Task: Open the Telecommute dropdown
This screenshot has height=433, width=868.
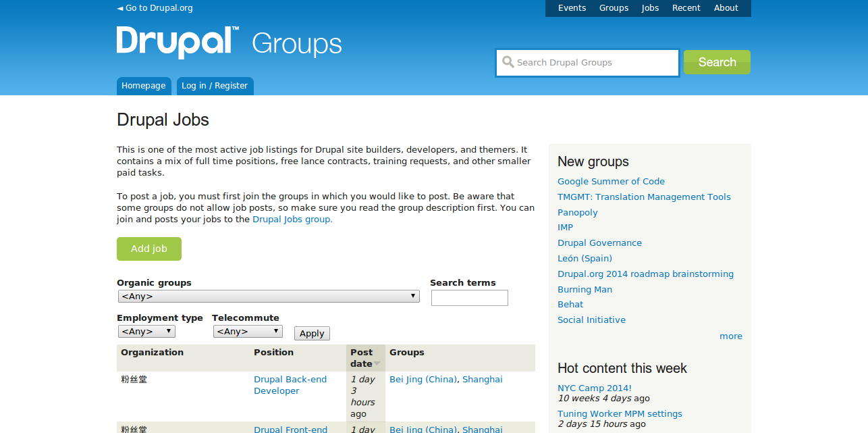Action: tap(248, 332)
